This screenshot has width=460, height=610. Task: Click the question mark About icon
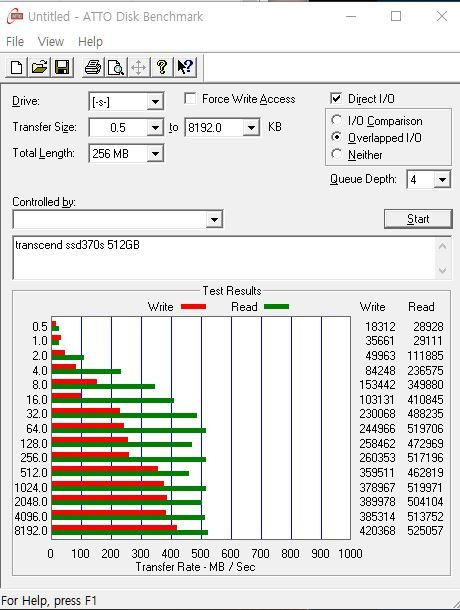coord(162,67)
